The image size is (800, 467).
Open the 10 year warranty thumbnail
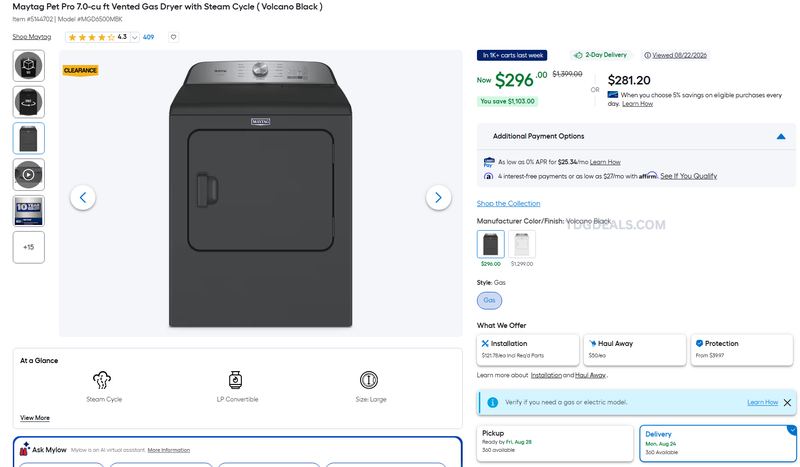[29, 211]
